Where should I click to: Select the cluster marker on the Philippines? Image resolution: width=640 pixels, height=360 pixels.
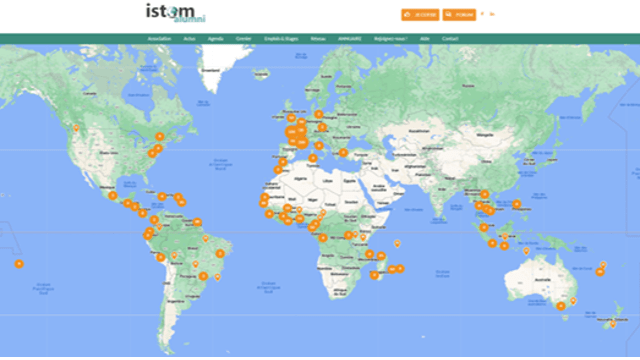517,204
